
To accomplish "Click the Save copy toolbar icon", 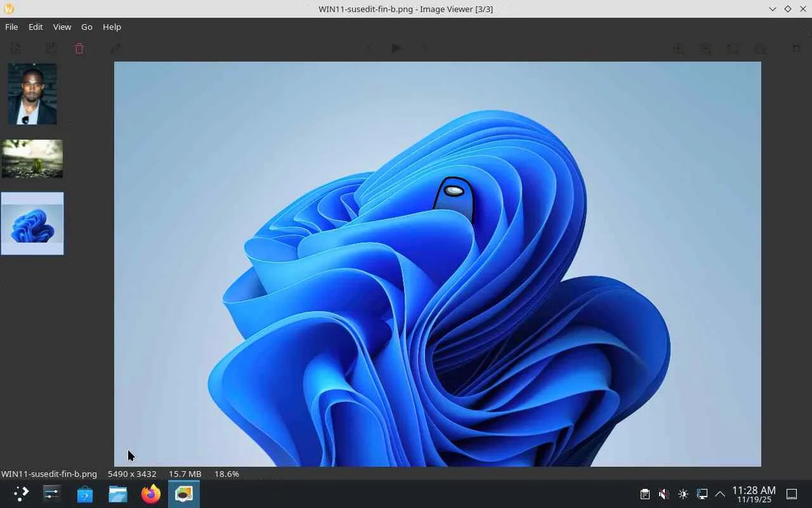I will click(x=51, y=48).
